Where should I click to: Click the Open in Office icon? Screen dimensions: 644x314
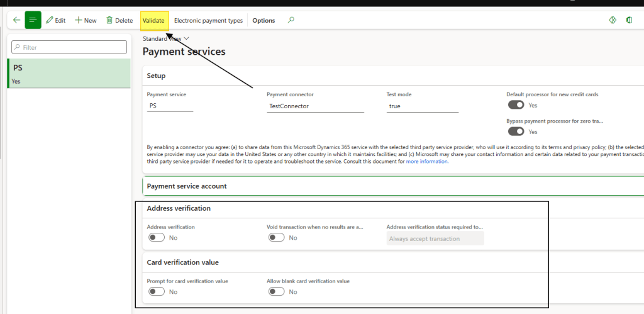[629, 20]
